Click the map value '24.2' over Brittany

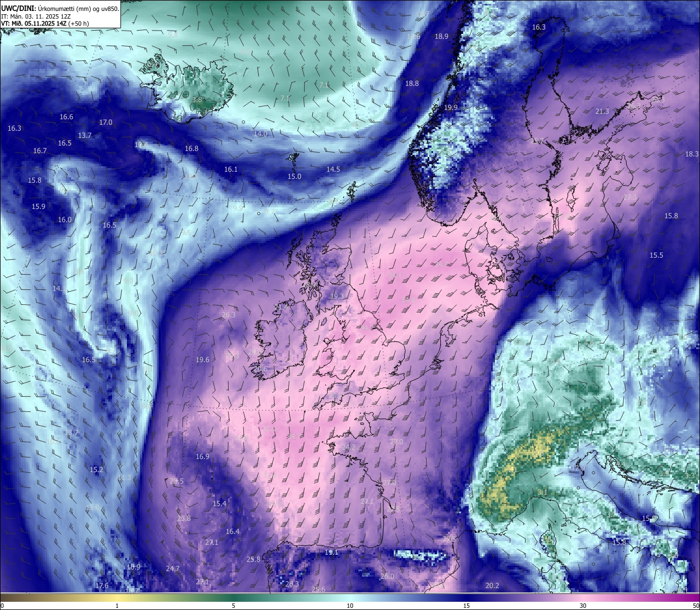click(x=348, y=447)
